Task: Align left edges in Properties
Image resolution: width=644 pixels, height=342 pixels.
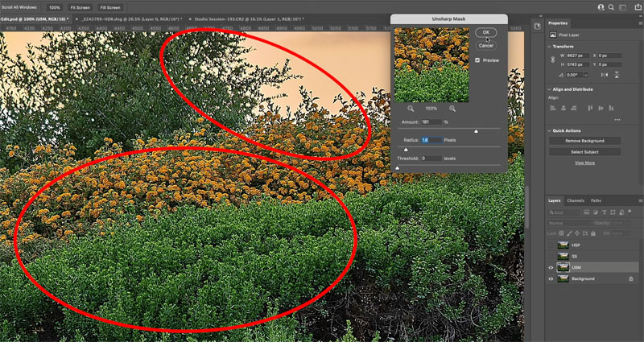Action: (x=553, y=108)
